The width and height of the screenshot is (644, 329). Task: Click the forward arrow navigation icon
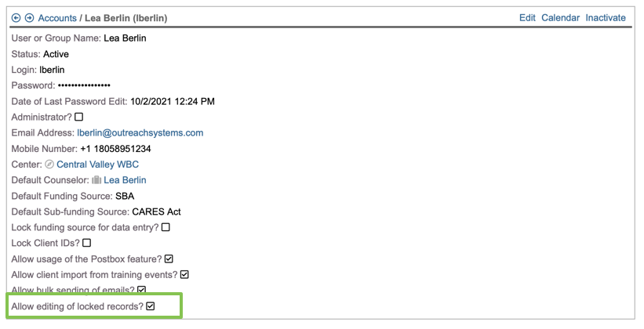coord(29,18)
